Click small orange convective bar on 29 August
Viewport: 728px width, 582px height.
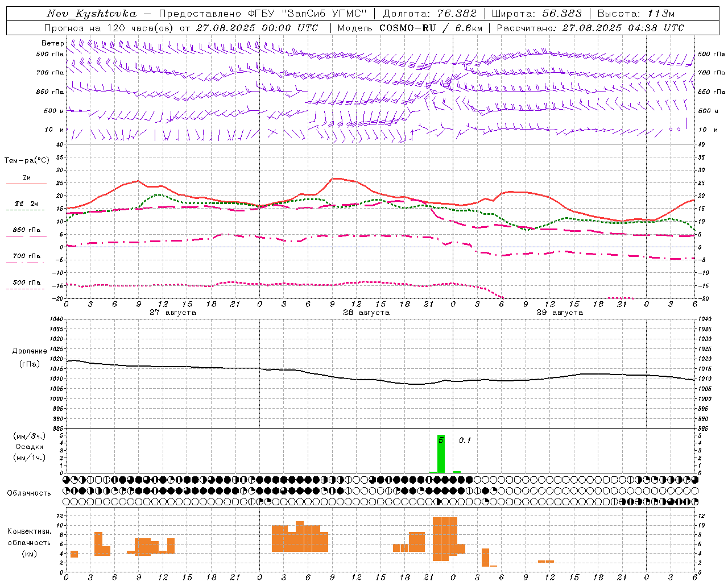[546, 562]
